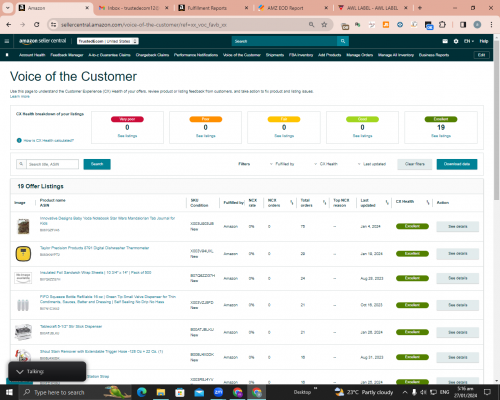Open the Tablecraft Stir Stick Dispenser product link
This screenshot has height=400, width=500.
(x=71, y=326)
